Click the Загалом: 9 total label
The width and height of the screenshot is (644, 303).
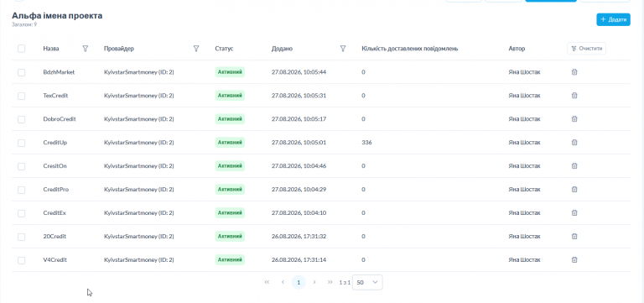[24, 24]
